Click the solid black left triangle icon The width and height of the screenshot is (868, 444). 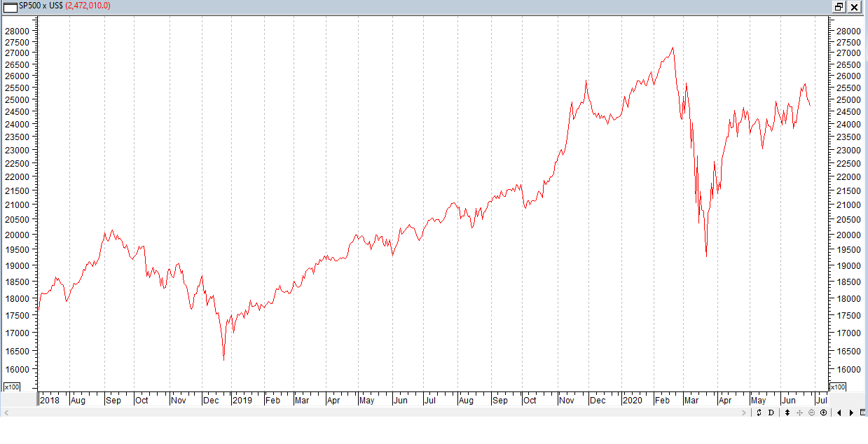coord(839,412)
